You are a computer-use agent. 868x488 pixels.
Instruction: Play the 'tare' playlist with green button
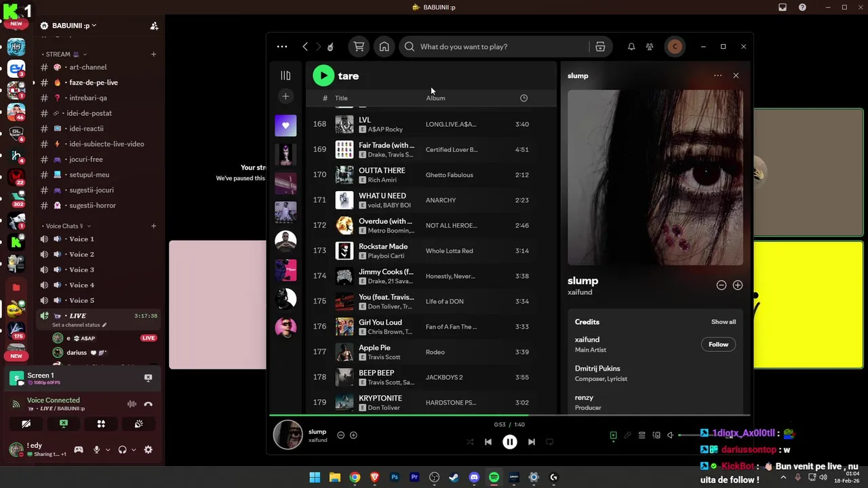pos(323,76)
